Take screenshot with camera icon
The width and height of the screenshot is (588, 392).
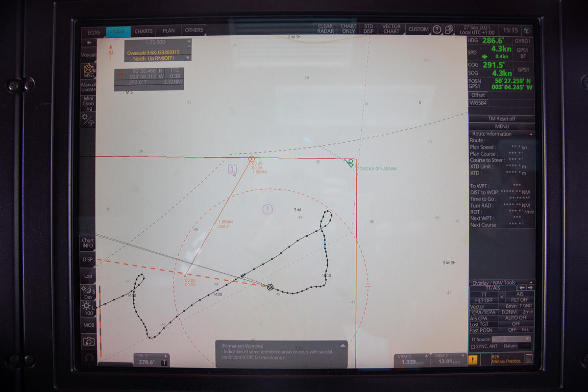click(89, 342)
